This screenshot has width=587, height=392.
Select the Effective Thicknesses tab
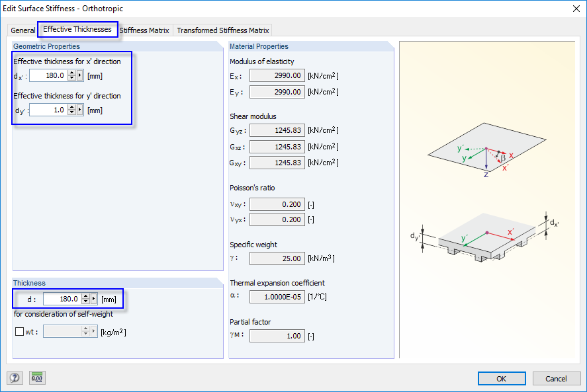click(x=77, y=29)
